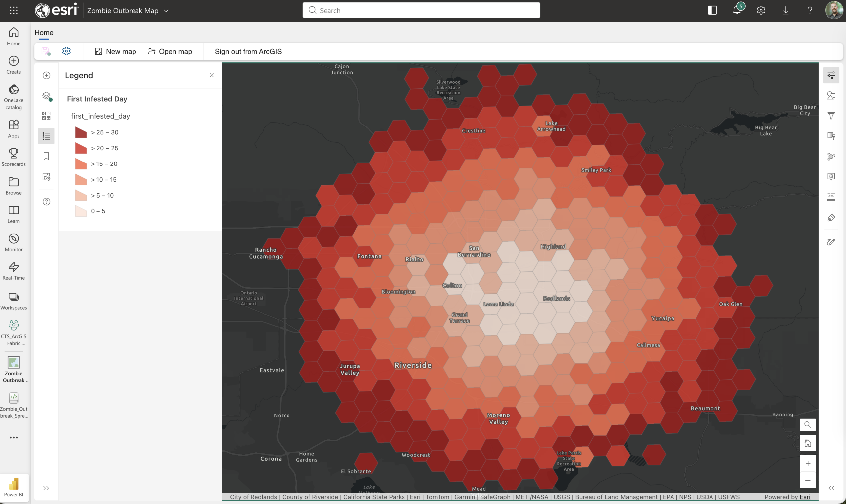The height and width of the screenshot is (504, 846).
Task: Select CTS_ArcGIS Fabric workspace
Action: point(14,333)
